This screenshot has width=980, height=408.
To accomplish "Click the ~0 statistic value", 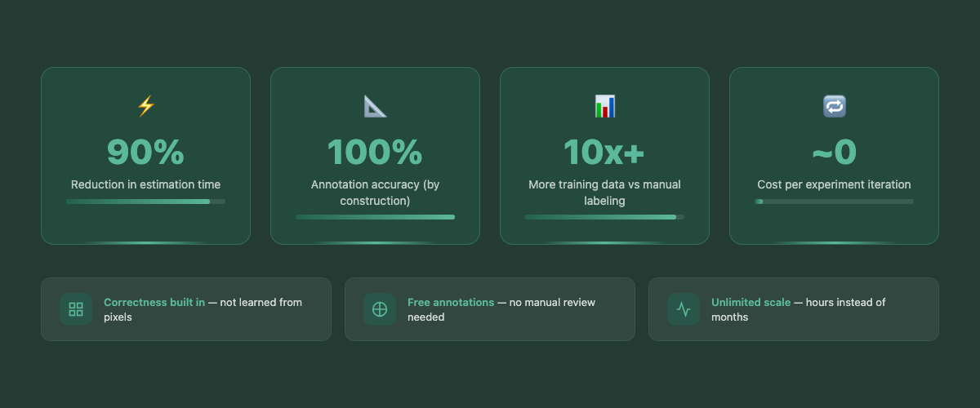I will point(834,153).
